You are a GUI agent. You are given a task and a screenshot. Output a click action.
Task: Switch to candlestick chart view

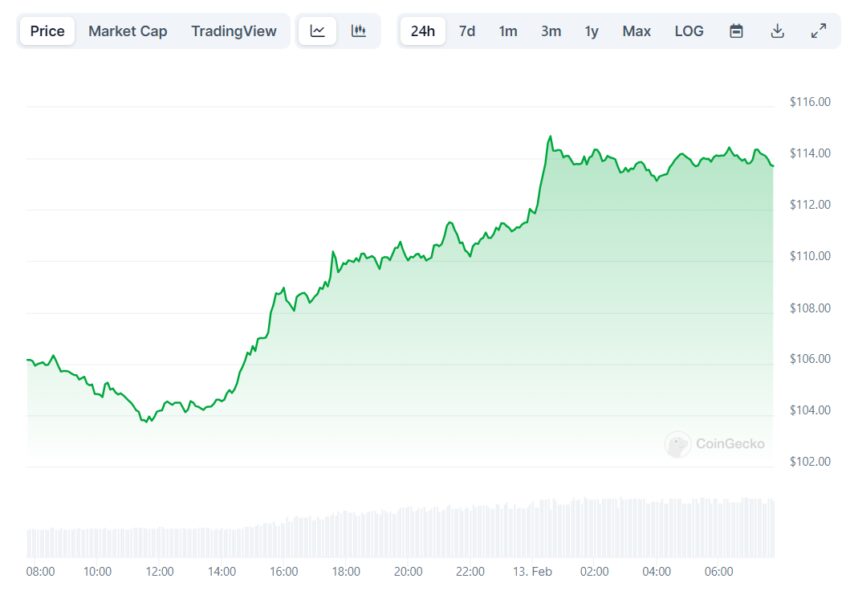(358, 31)
